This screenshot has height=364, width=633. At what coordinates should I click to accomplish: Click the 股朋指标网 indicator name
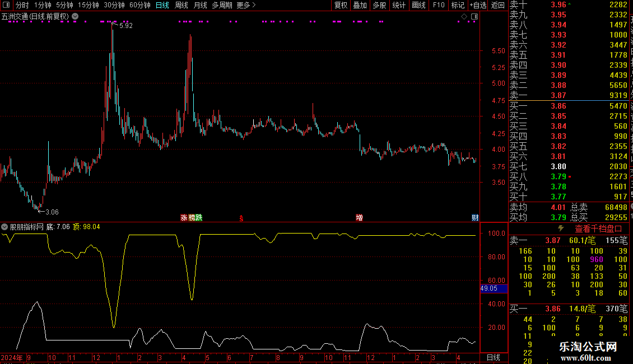coord(27,227)
